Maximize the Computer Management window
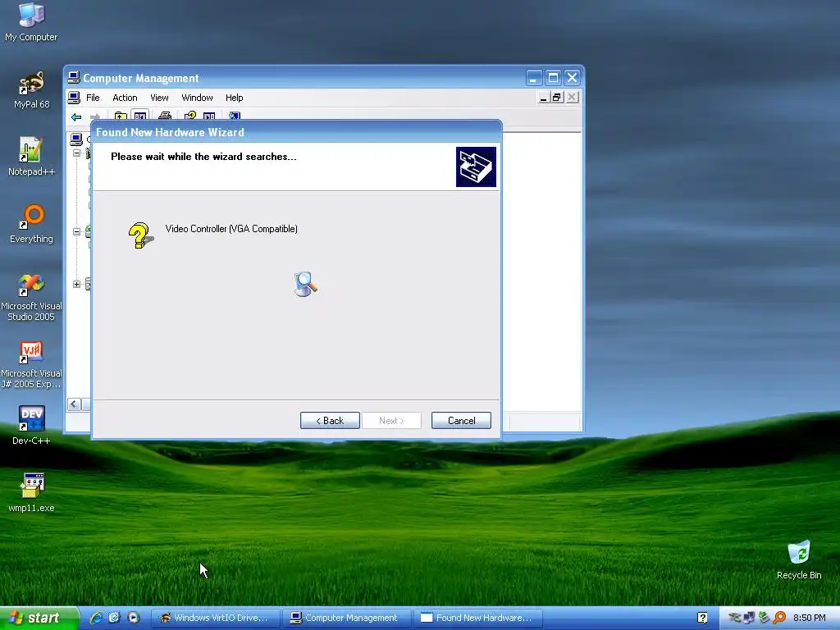 coord(553,78)
